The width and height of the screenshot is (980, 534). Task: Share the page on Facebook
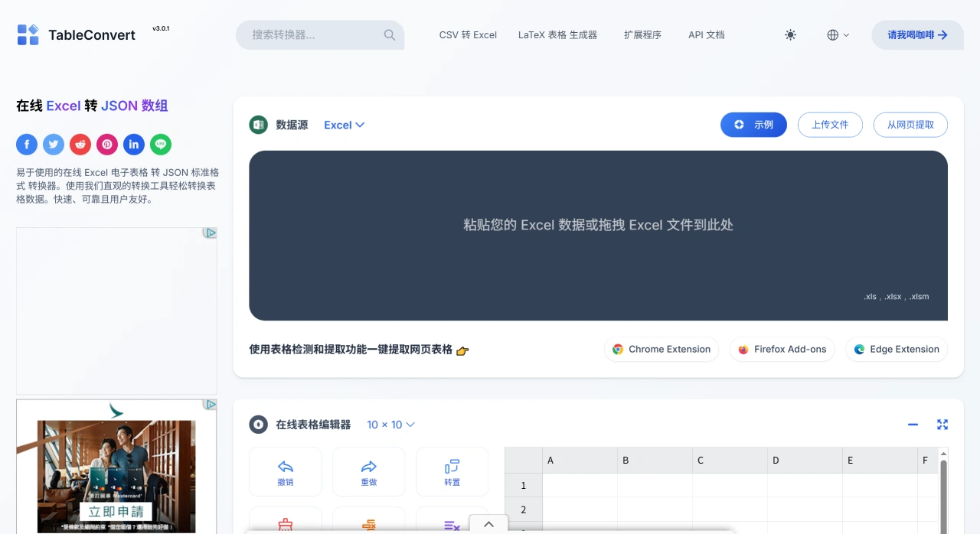[27, 144]
